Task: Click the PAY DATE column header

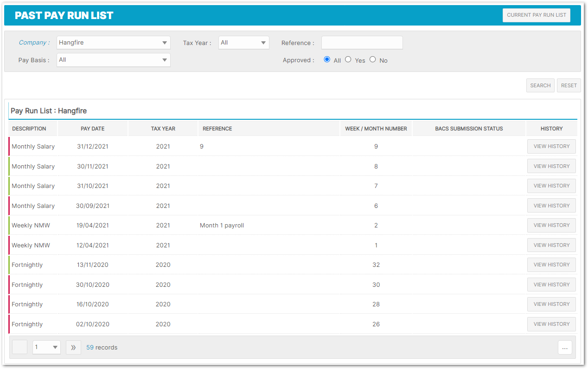Action: click(x=92, y=128)
